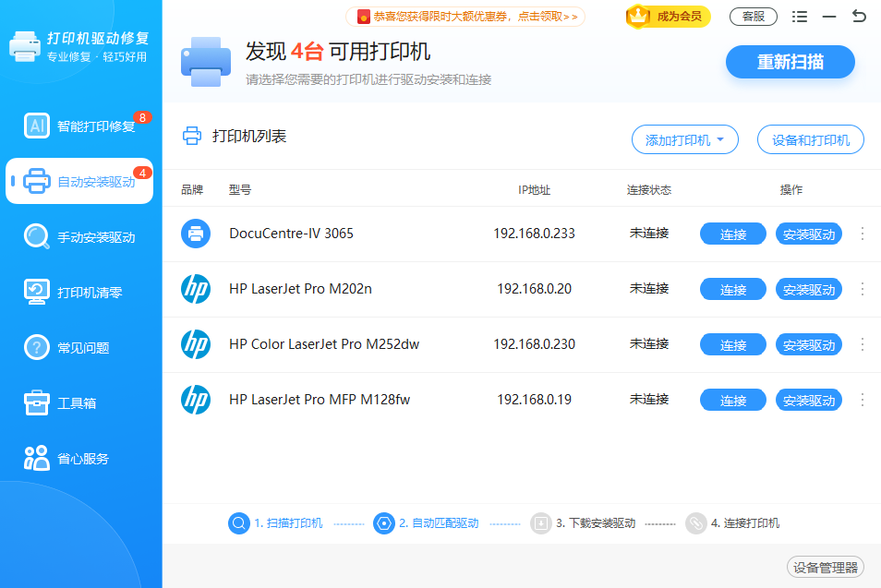Click the HP logo for LaserJet Pro M202n
This screenshot has height=588, width=881.
196,289
